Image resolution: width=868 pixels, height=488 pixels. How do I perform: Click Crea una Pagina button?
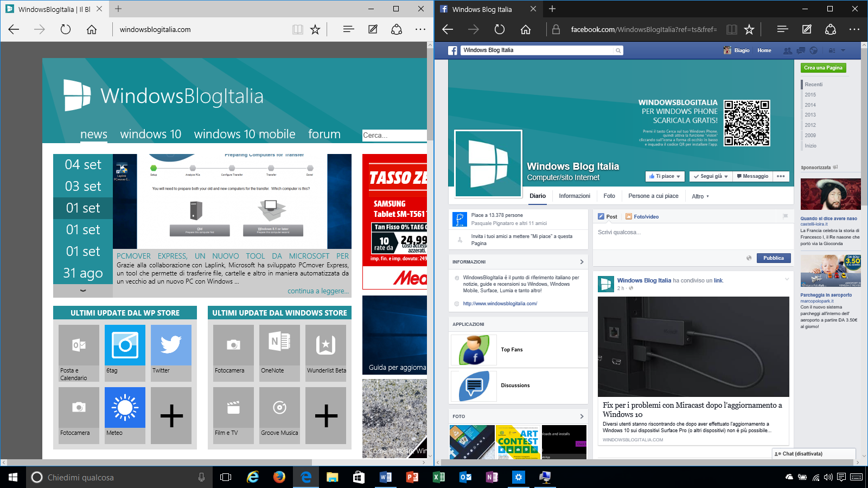(x=823, y=68)
